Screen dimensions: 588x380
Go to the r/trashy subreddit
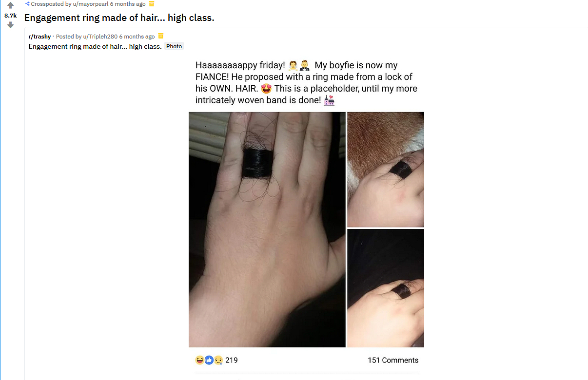[39, 37]
